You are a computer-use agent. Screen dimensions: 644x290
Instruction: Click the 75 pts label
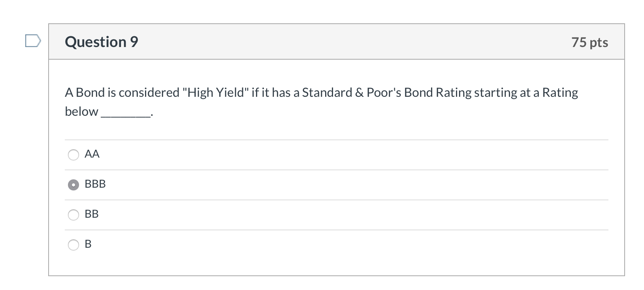(590, 42)
